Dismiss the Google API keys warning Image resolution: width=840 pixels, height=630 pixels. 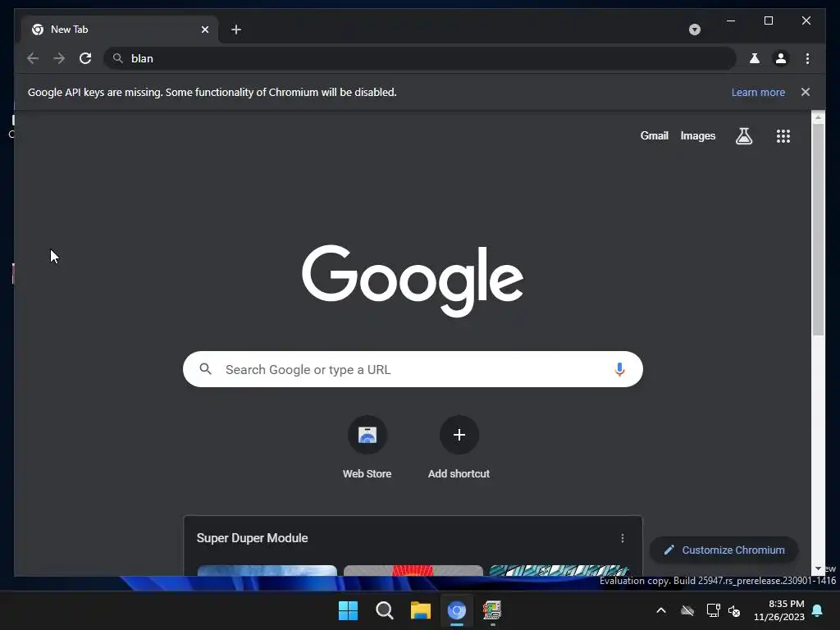tap(806, 92)
